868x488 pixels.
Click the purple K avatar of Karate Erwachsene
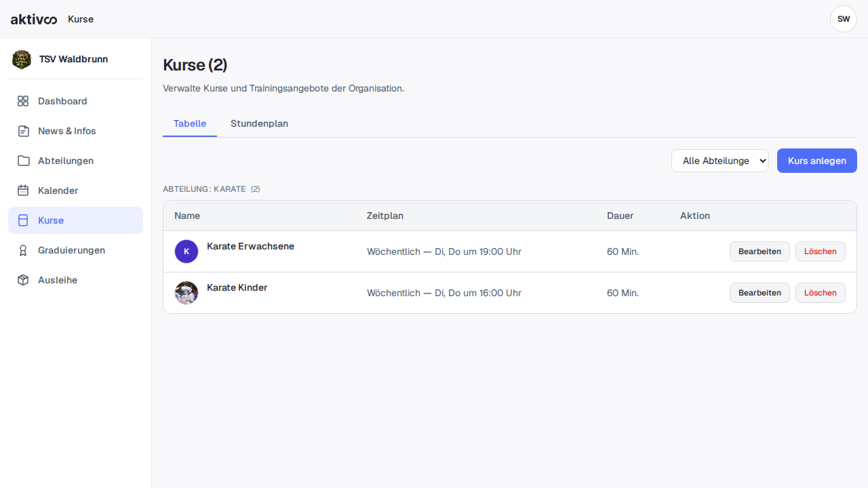click(x=186, y=251)
